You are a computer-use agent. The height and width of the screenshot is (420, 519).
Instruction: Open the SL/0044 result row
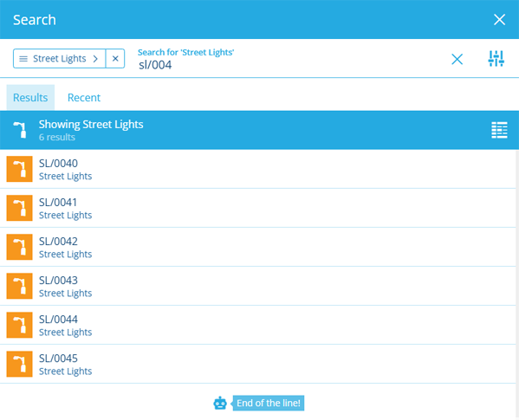click(x=258, y=325)
